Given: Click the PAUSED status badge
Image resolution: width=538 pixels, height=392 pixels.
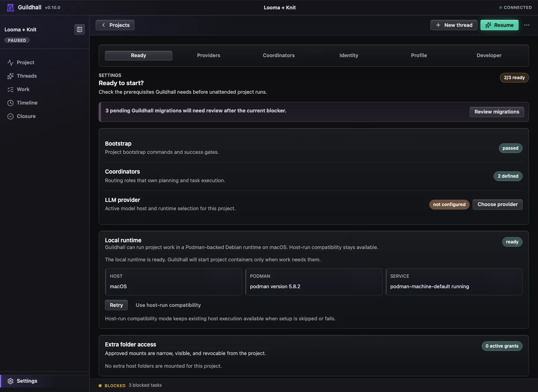Looking at the screenshot, I should pyautogui.click(x=17, y=40).
